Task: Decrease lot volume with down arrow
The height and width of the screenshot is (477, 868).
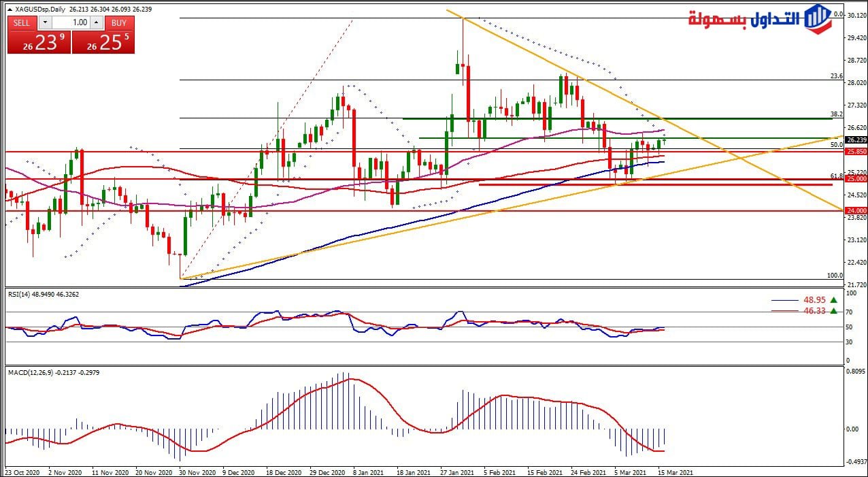Action: (45, 22)
